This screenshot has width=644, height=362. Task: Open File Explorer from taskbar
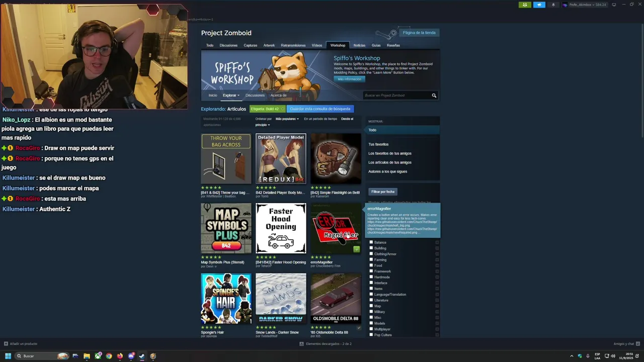click(87, 356)
